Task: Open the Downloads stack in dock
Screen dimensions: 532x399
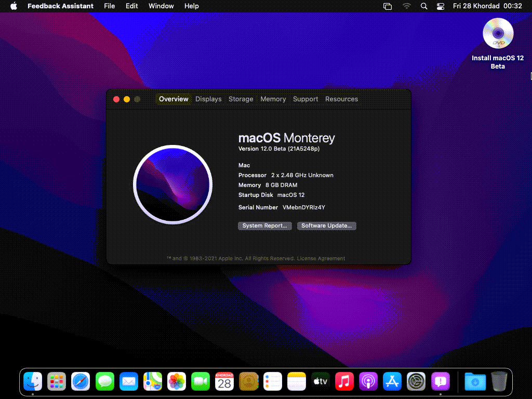Action: click(x=475, y=382)
